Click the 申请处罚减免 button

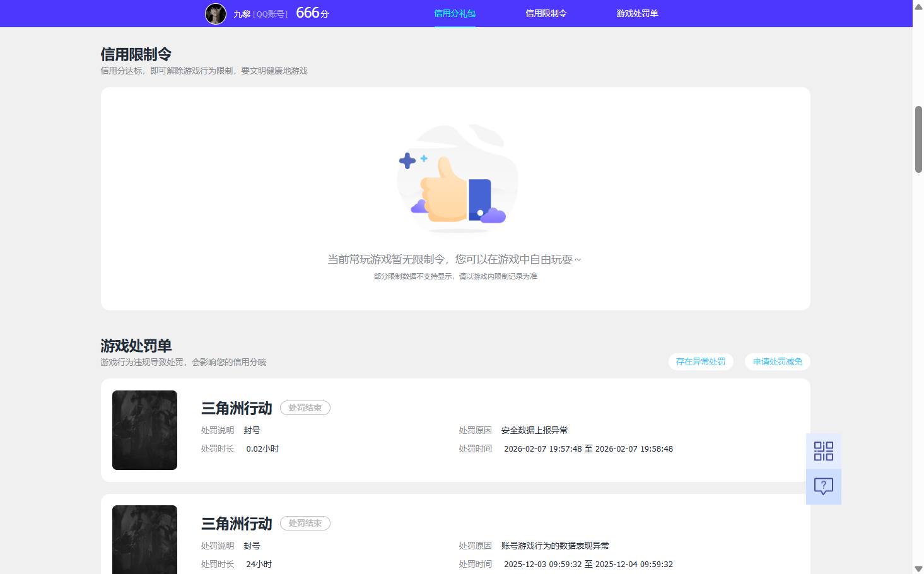click(x=778, y=361)
